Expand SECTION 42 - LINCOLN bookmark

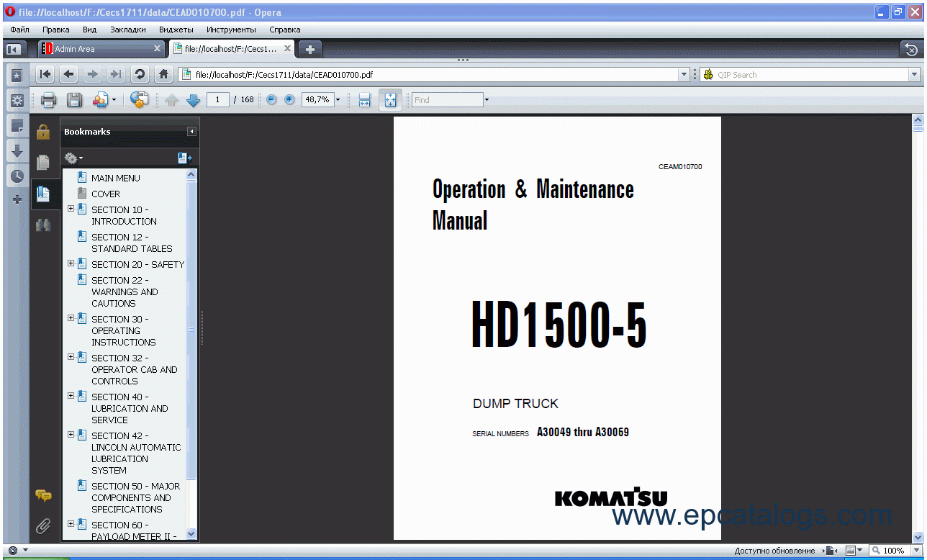point(71,435)
